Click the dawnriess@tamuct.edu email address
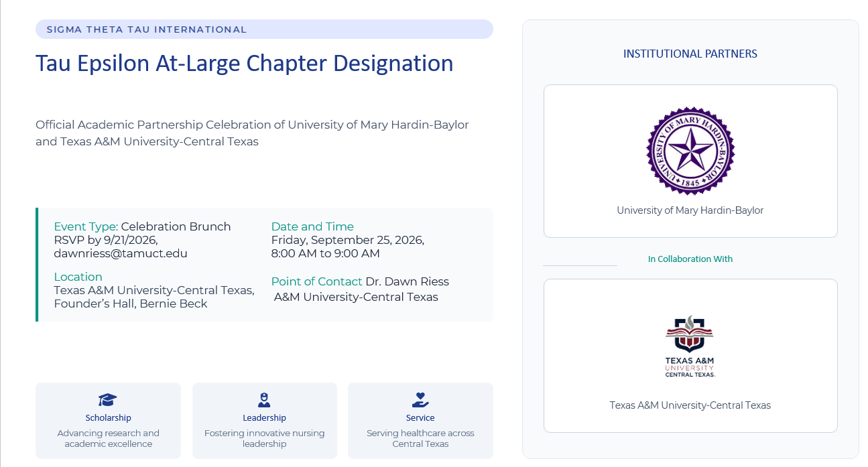 tap(121, 253)
